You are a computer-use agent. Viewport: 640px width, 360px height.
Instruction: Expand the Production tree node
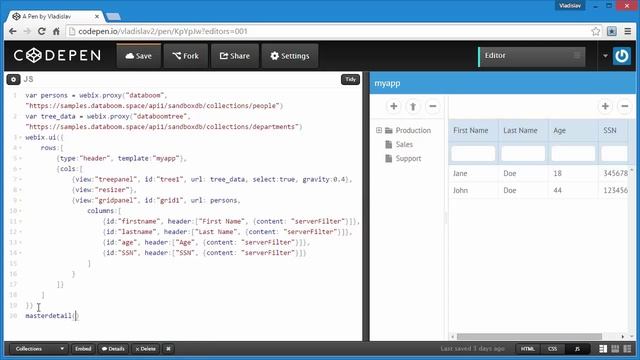pos(379,130)
